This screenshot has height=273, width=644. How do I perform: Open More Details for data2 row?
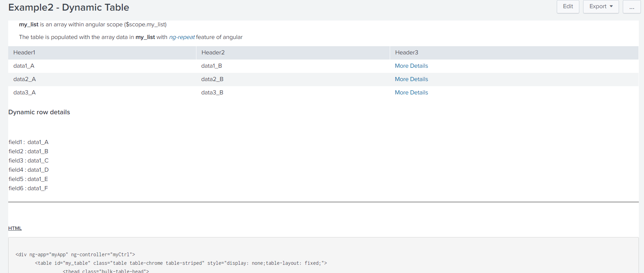(x=411, y=79)
